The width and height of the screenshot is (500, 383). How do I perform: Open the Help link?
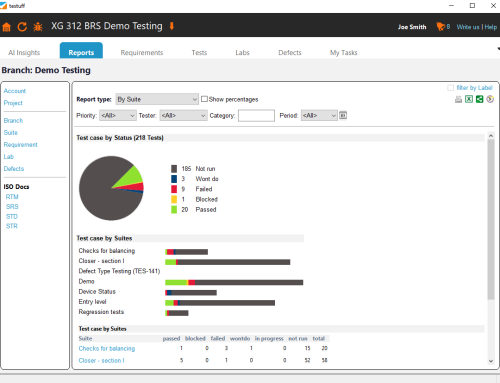click(491, 27)
